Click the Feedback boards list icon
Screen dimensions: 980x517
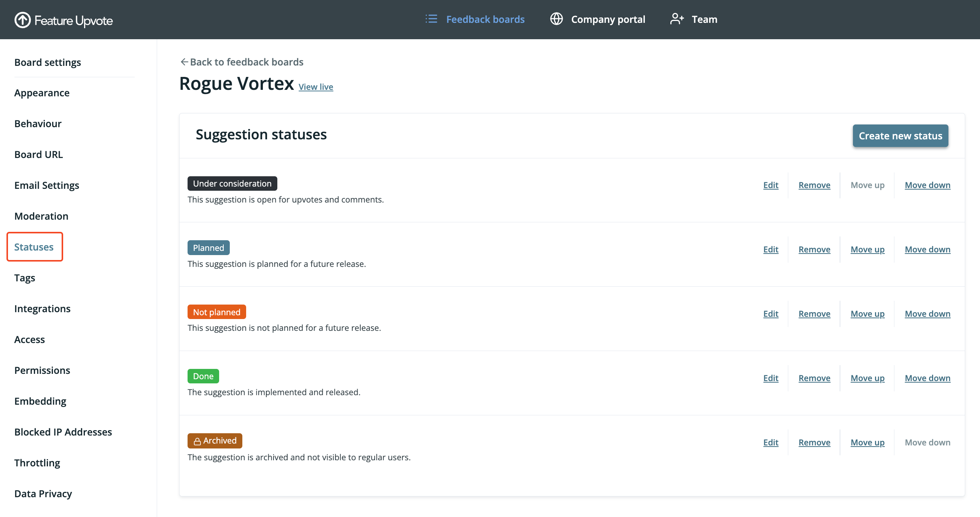tap(431, 19)
